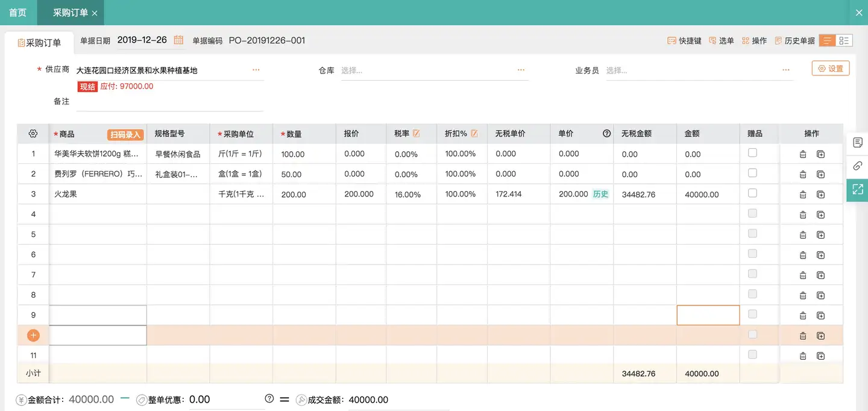This screenshot has height=411, width=868.
Task: Expand the supplier selection ellipsis
Action: point(256,70)
